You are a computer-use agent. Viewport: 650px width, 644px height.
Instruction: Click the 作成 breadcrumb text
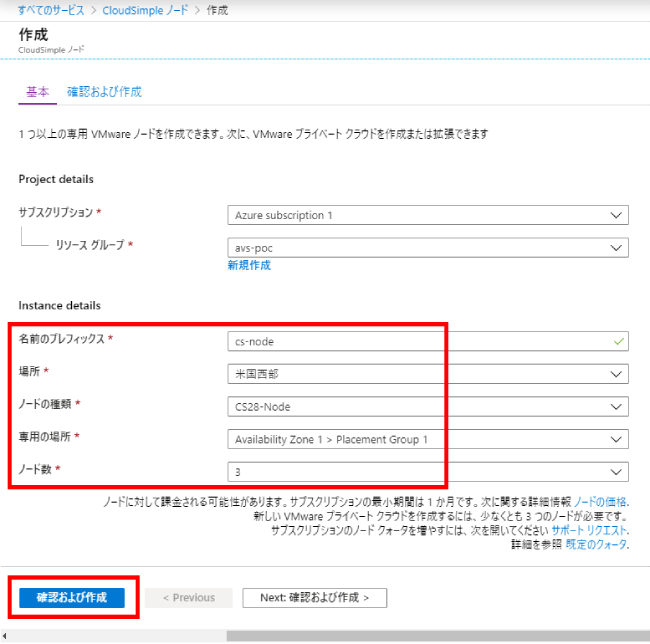tap(217, 10)
